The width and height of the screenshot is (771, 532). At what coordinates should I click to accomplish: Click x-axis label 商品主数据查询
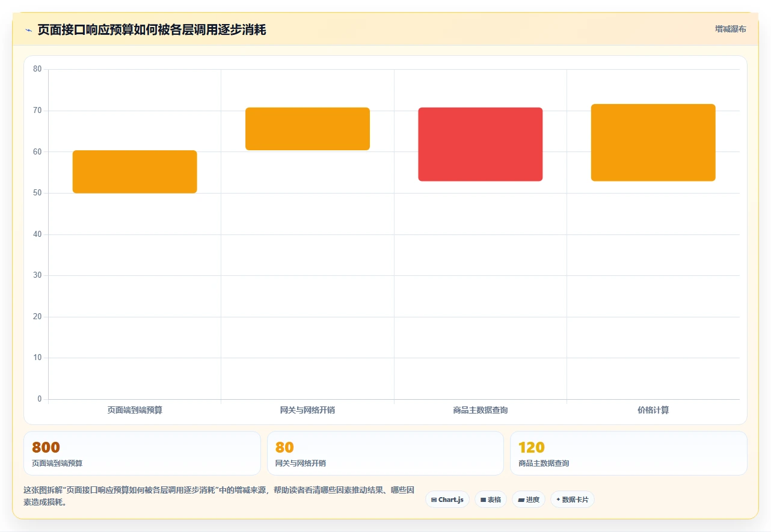click(x=481, y=410)
